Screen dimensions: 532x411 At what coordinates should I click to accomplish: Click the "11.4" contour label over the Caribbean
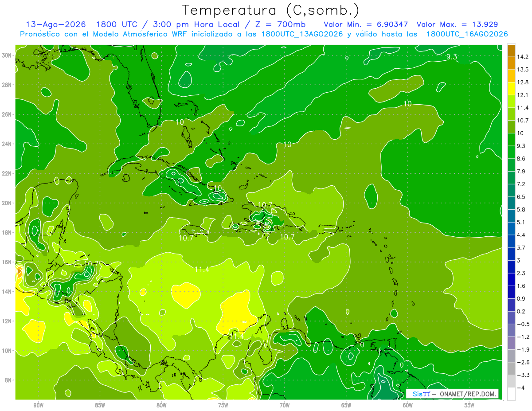click(x=202, y=269)
